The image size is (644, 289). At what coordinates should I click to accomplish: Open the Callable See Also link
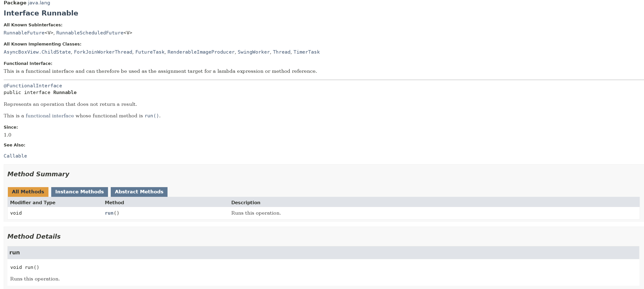pos(15,156)
